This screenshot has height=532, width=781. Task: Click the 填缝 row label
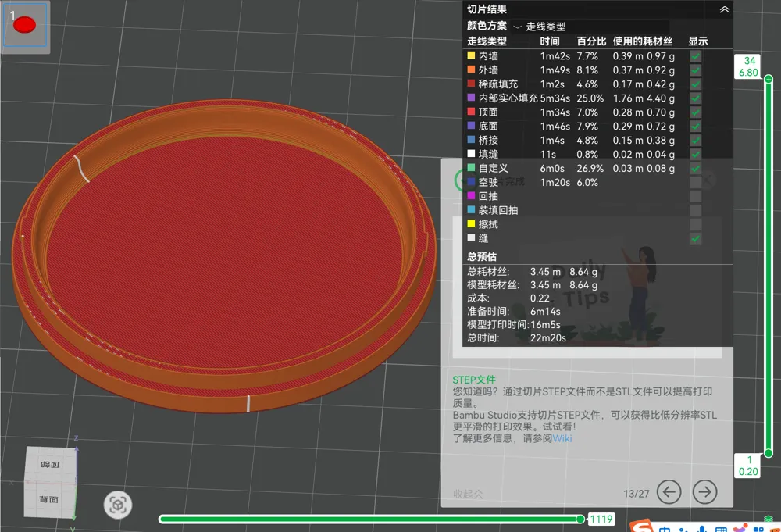click(488, 154)
